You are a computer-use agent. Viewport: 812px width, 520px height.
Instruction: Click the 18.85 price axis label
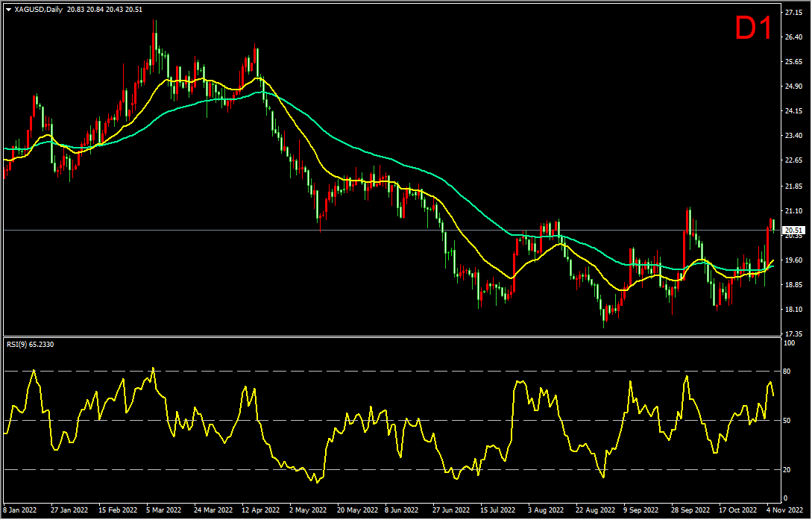point(793,284)
